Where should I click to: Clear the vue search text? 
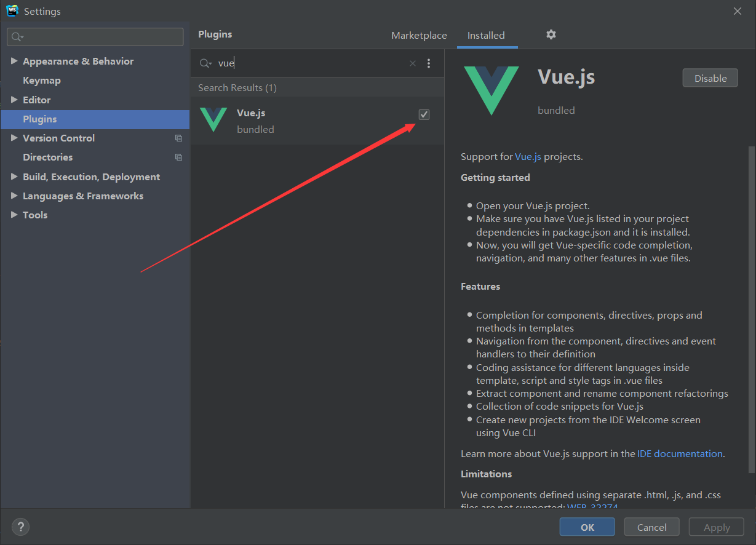[413, 63]
